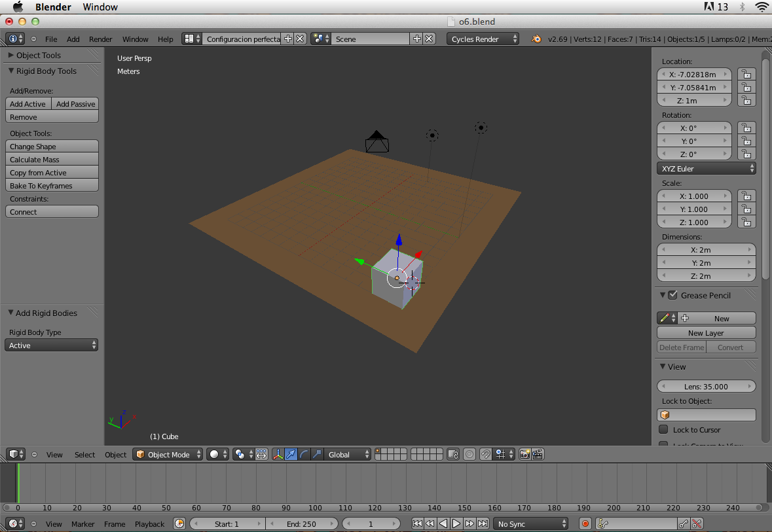Play the animation forward
This screenshot has width=772, height=532.
(456, 523)
